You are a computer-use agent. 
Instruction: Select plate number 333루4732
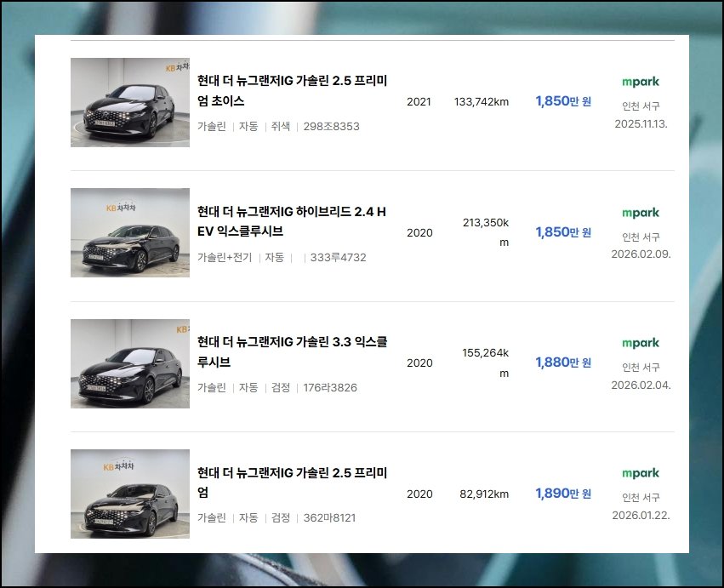pyautogui.click(x=338, y=257)
